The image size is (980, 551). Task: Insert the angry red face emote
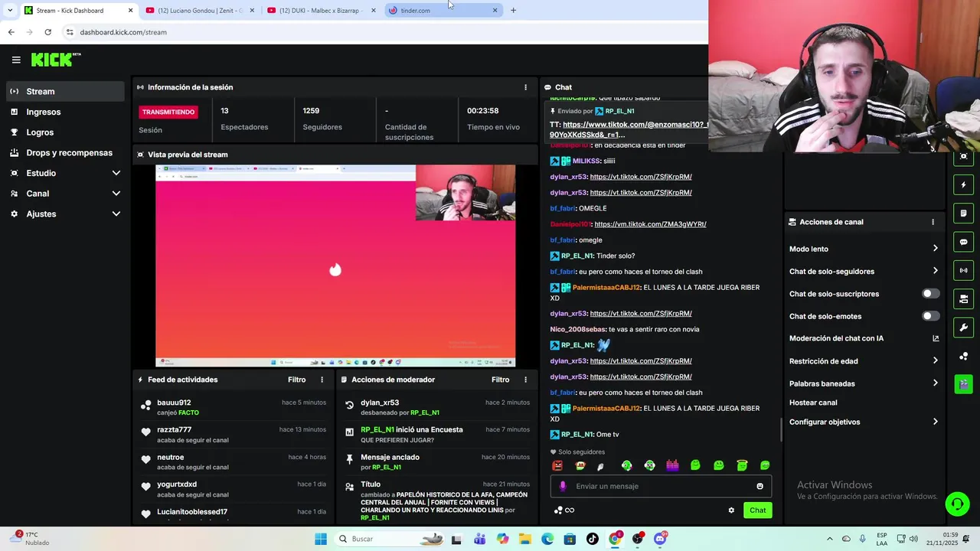pos(557,465)
